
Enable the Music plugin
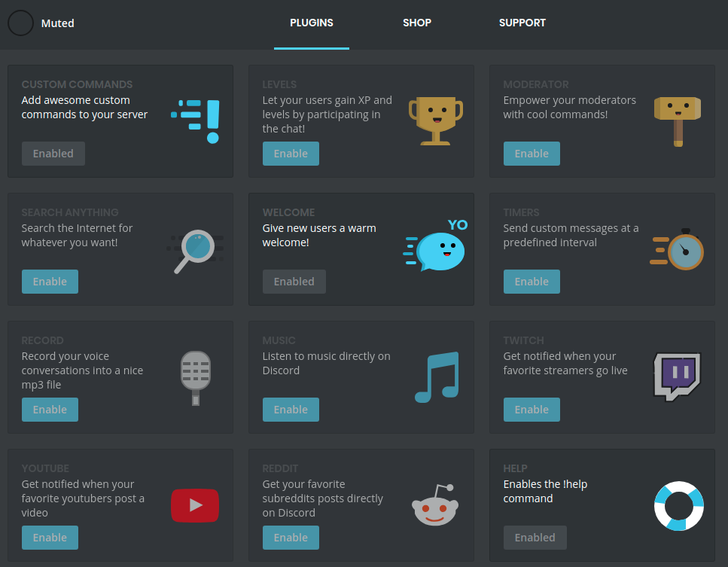click(291, 410)
